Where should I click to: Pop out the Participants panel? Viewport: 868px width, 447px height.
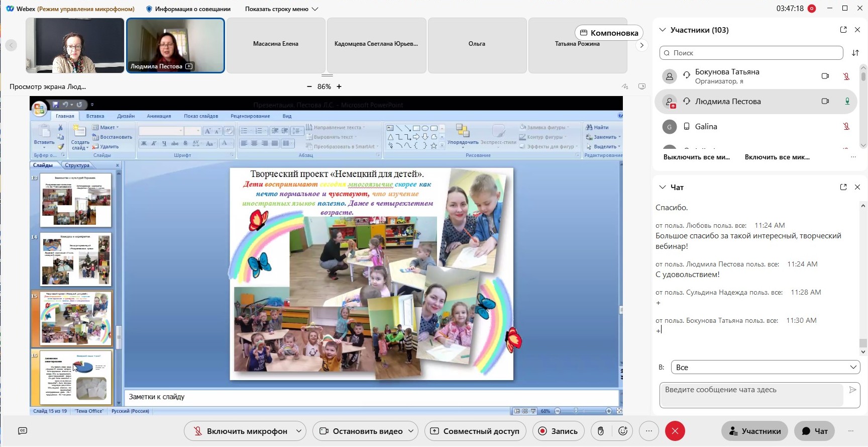(x=843, y=30)
